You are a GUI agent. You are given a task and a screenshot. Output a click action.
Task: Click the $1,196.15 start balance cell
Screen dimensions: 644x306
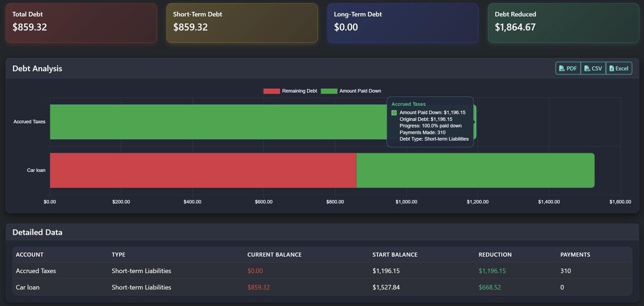pos(386,271)
